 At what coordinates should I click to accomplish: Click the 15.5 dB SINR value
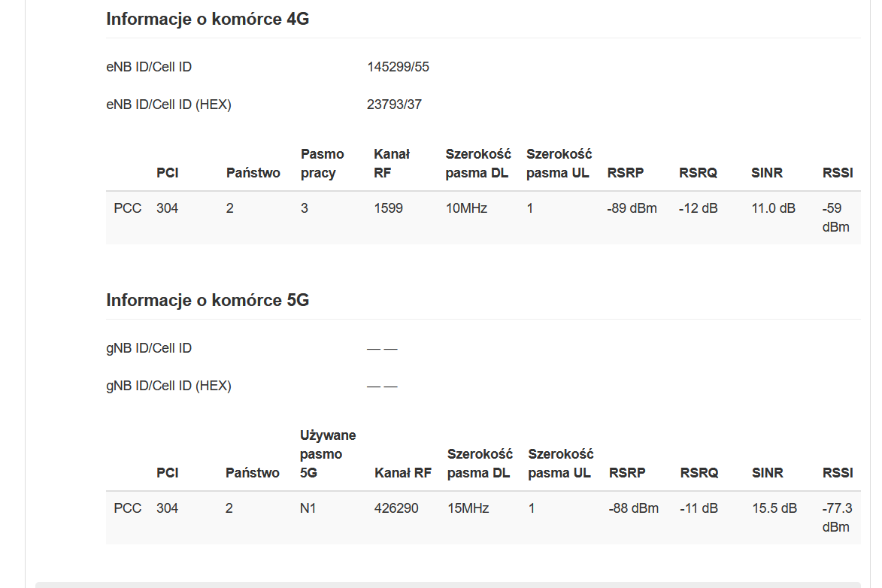coord(774,508)
